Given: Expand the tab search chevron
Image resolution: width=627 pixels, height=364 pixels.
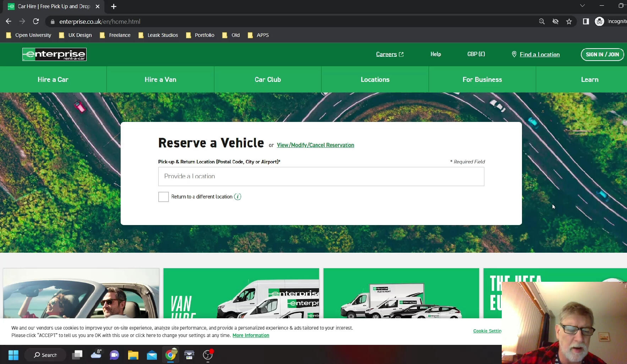Looking at the screenshot, I should click(x=582, y=6).
